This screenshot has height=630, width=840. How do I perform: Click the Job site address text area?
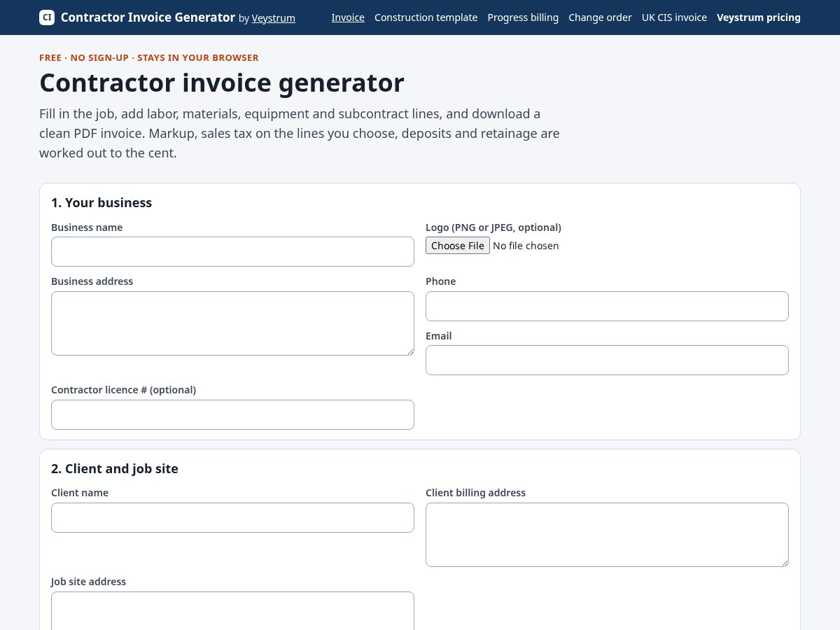click(x=232, y=611)
